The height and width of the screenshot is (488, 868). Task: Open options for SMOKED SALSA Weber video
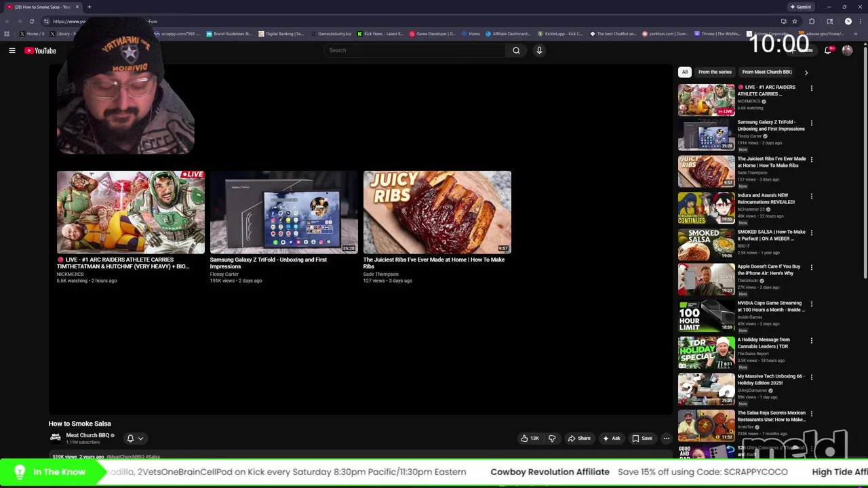pyautogui.click(x=811, y=233)
